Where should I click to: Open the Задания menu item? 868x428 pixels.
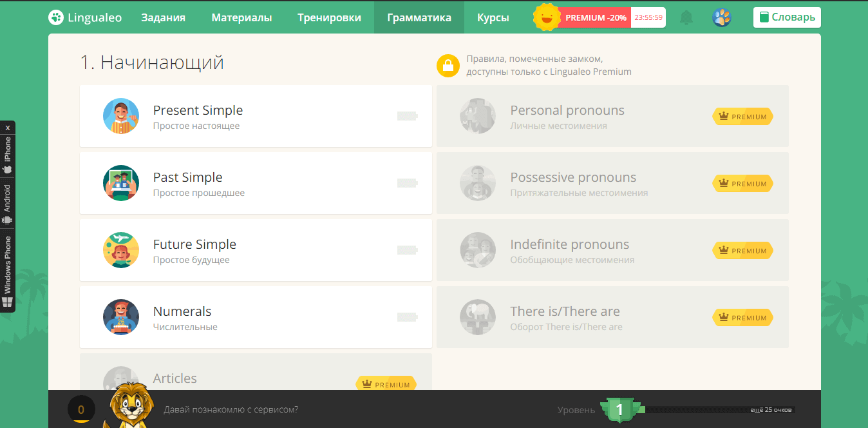163,17
